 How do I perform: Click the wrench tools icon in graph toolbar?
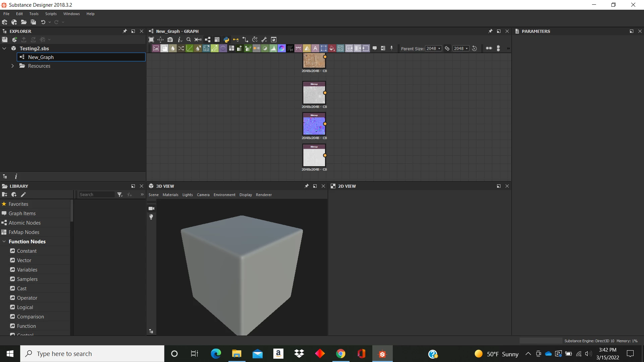click(264, 40)
